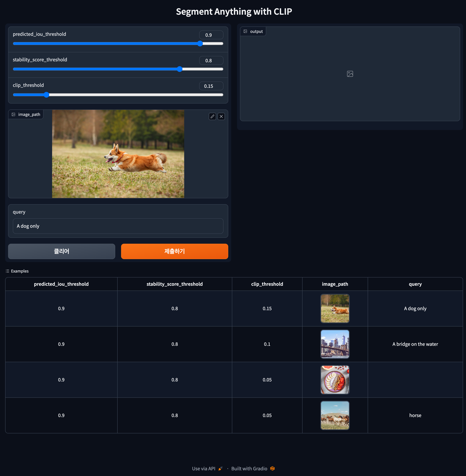Viewport: 466px width, 476px height.
Task: Click the Gradio logo icon in footer
Action: 272,468
